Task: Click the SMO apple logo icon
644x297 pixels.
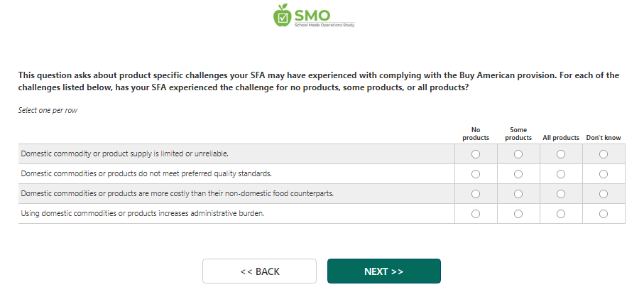Action: pyautogui.click(x=283, y=14)
